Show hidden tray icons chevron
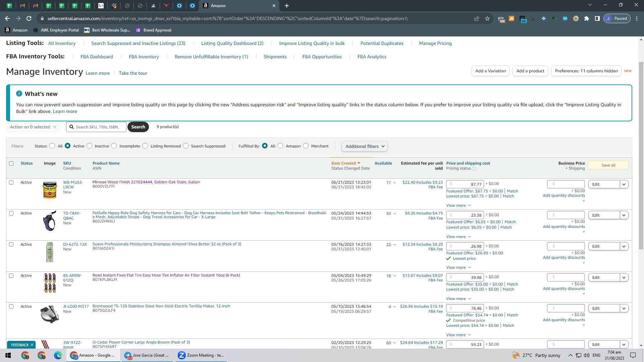Viewport: 644px width, 362px height. click(570, 355)
